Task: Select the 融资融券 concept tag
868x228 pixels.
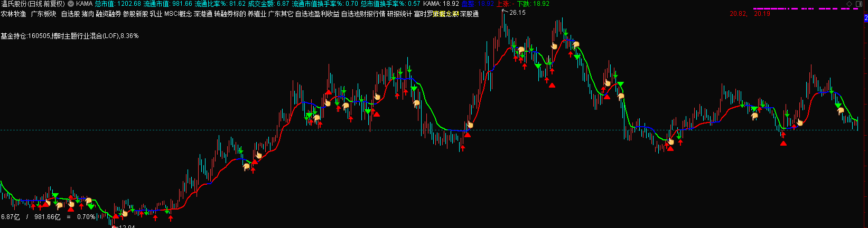Action: pyautogui.click(x=108, y=14)
